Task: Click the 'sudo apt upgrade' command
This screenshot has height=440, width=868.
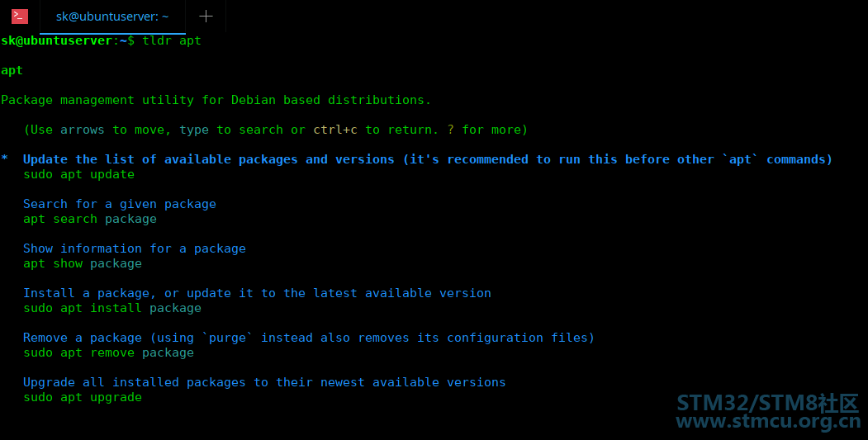Action: point(83,397)
